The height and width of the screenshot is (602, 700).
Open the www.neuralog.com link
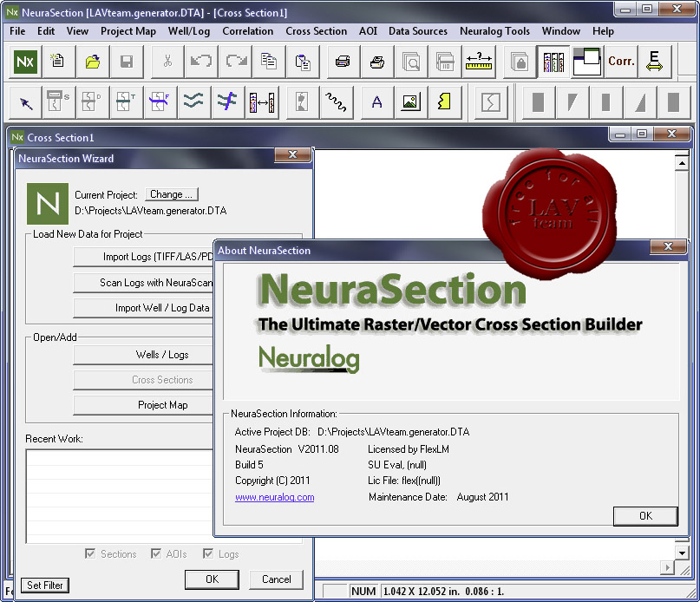275,497
